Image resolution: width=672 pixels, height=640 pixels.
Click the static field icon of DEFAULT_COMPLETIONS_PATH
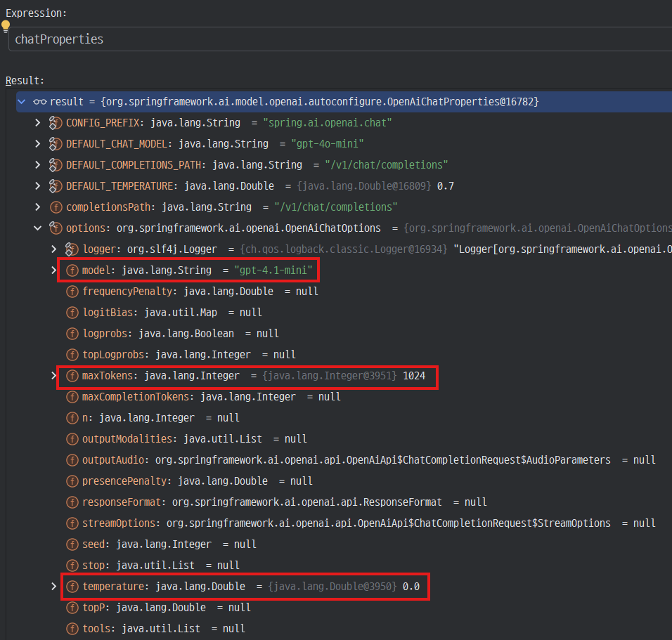click(x=56, y=164)
